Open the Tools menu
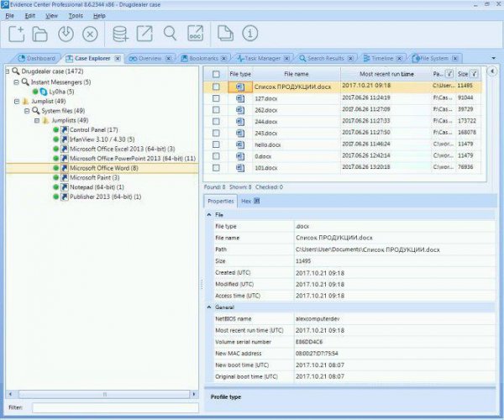The height and width of the screenshot is (420, 504). point(76,16)
